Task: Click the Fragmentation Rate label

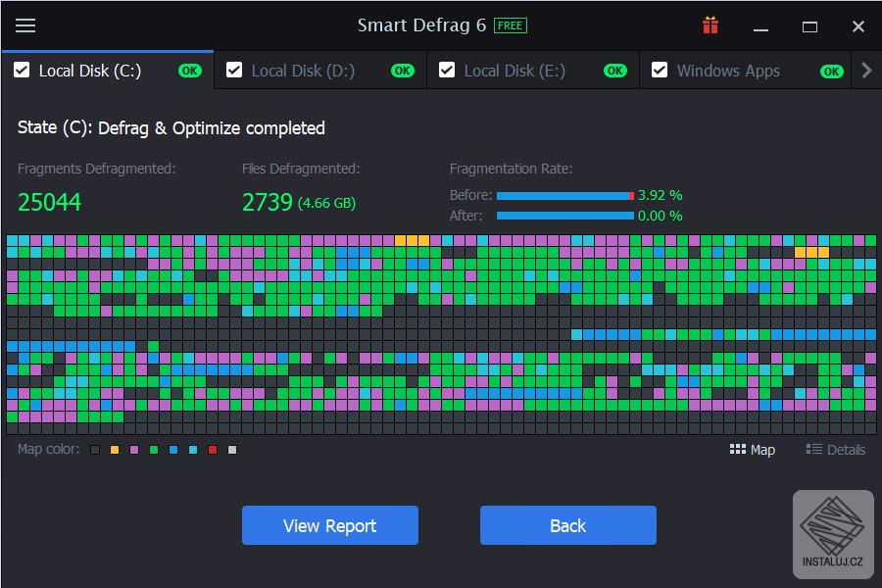Action: [x=511, y=169]
